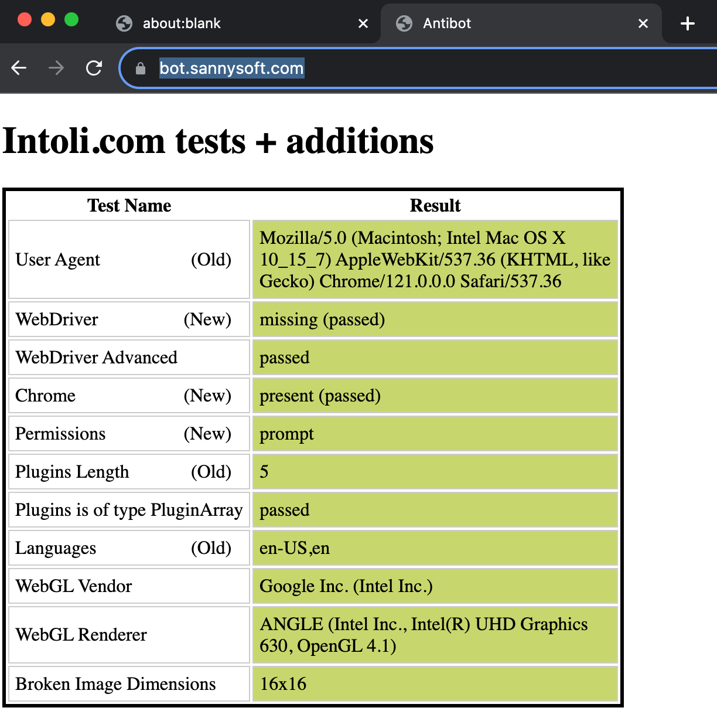This screenshot has width=717, height=728.
Task: Click the 'Plugins is of type PluginArray' cell
Action: (x=129, y=510)
